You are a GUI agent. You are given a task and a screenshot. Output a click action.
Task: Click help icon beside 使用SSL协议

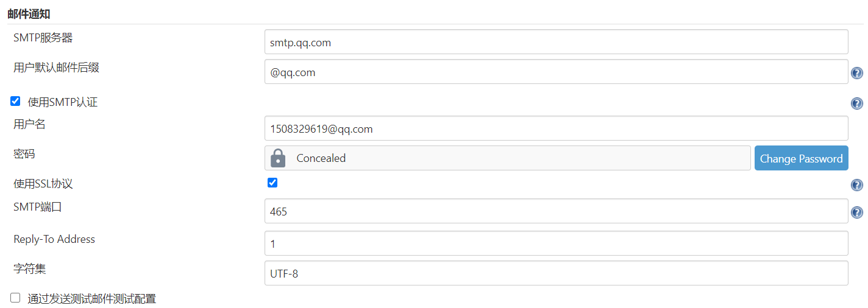pyautogui.click(x=856, y=185)
